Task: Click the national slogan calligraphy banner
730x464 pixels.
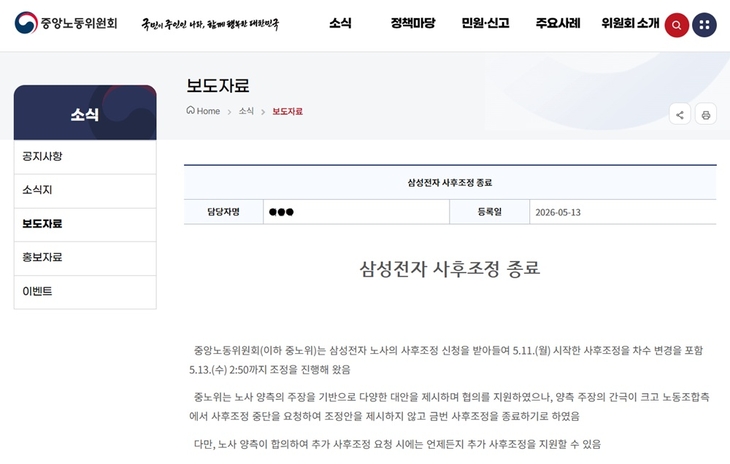Action: 210,24
